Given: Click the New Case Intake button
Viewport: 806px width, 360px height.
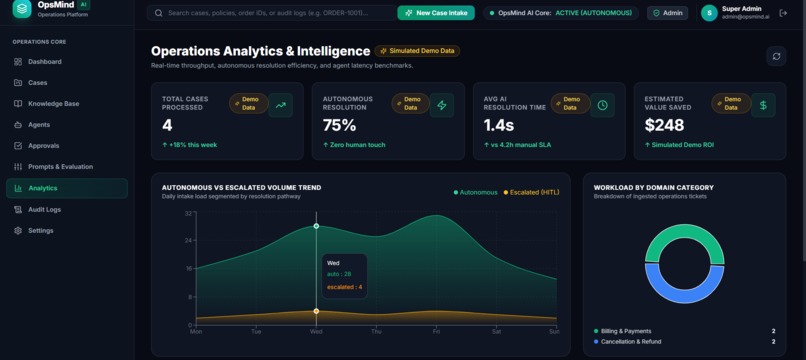Looking at the screenshot, I should [x=436, y=13].
